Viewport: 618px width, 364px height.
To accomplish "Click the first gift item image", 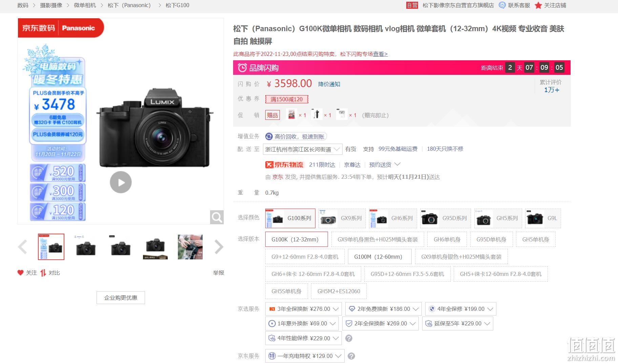I will click(291, 114).
